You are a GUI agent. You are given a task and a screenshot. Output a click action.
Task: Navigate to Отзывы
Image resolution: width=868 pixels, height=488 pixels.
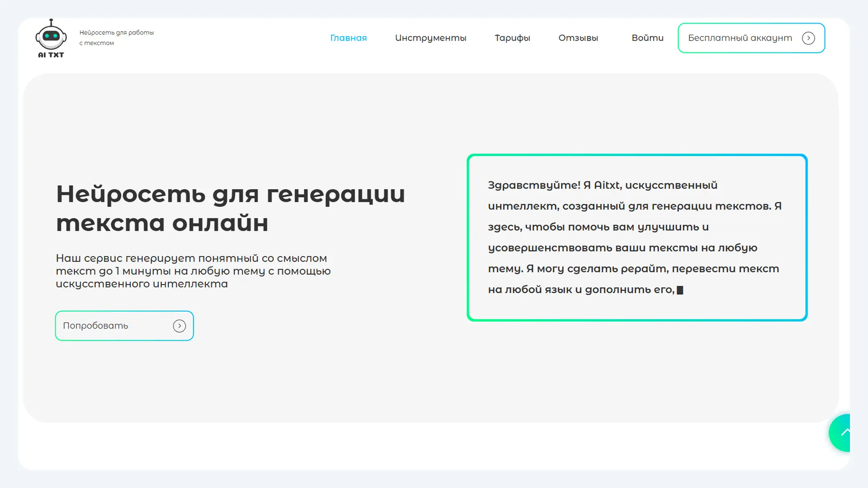(x=578, y=38)
